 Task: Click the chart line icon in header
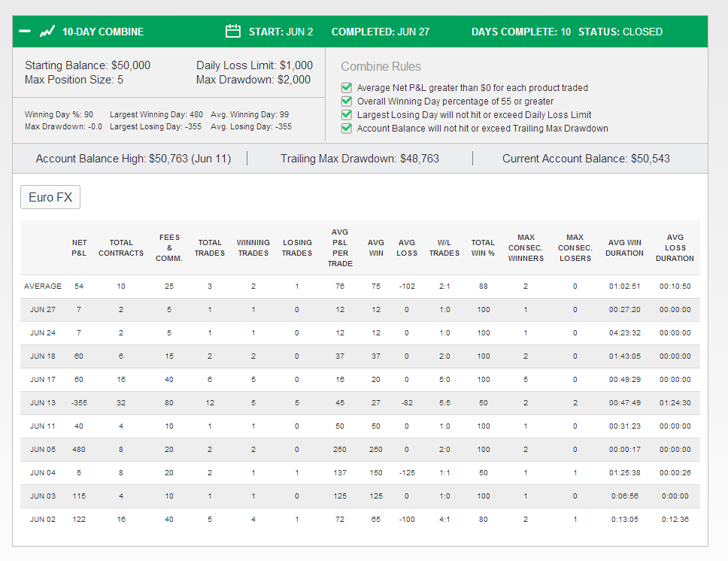click(47, 31)
